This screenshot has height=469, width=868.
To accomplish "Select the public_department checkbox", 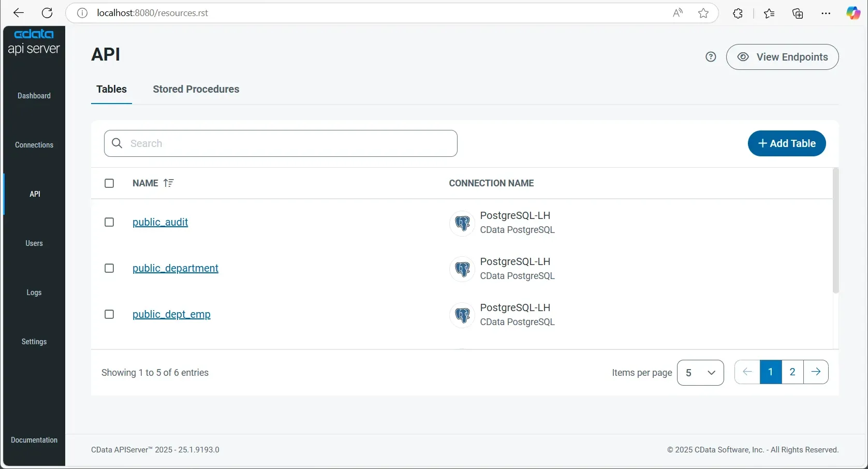I will (x=109, y=268).
